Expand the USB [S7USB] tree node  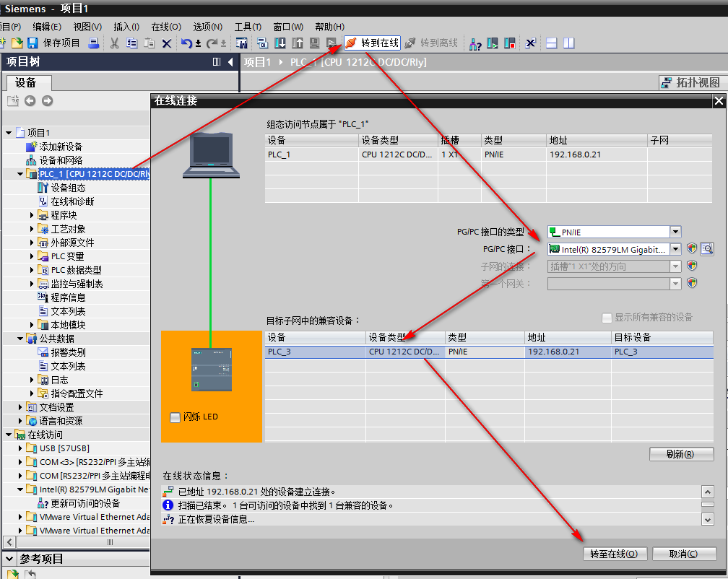[20, 448]
